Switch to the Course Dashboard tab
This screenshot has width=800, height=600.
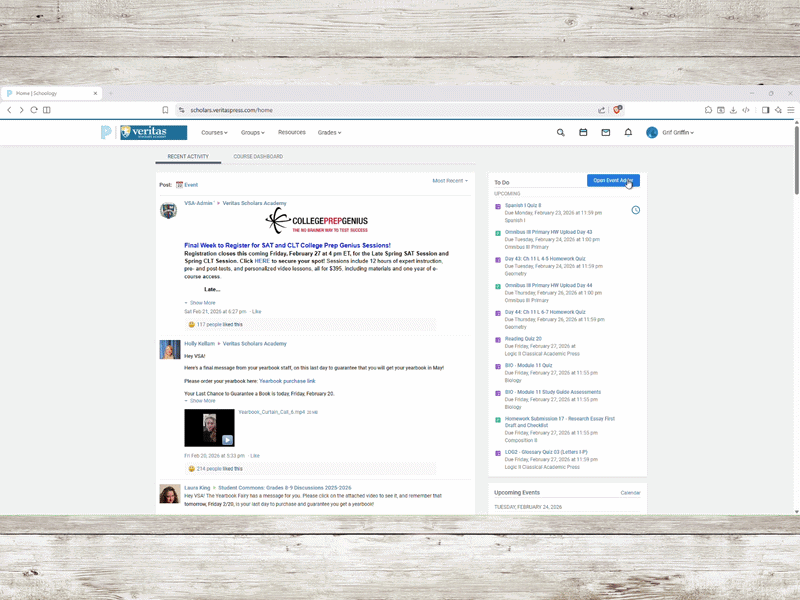pyautogui.click(x=258, y=157)
